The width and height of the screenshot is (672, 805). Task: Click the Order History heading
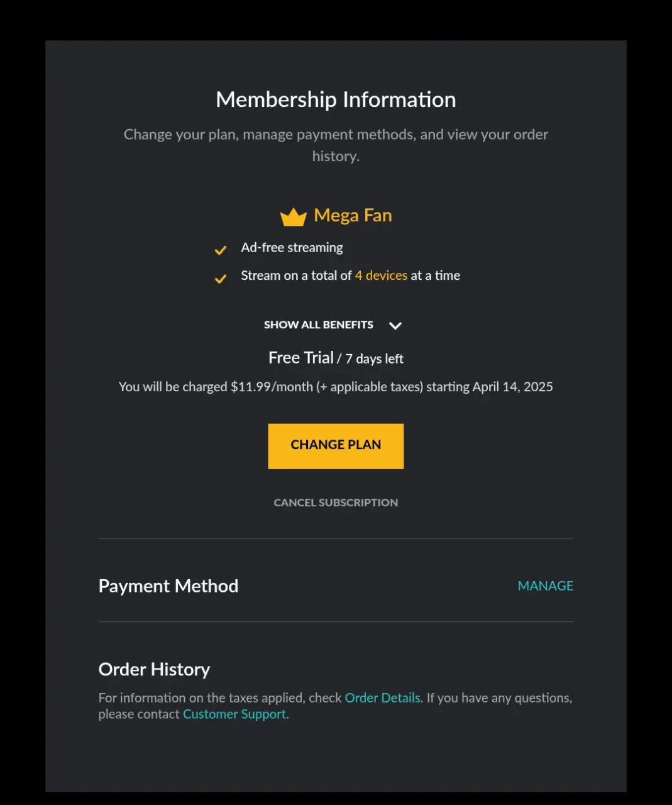pos(154,669)
